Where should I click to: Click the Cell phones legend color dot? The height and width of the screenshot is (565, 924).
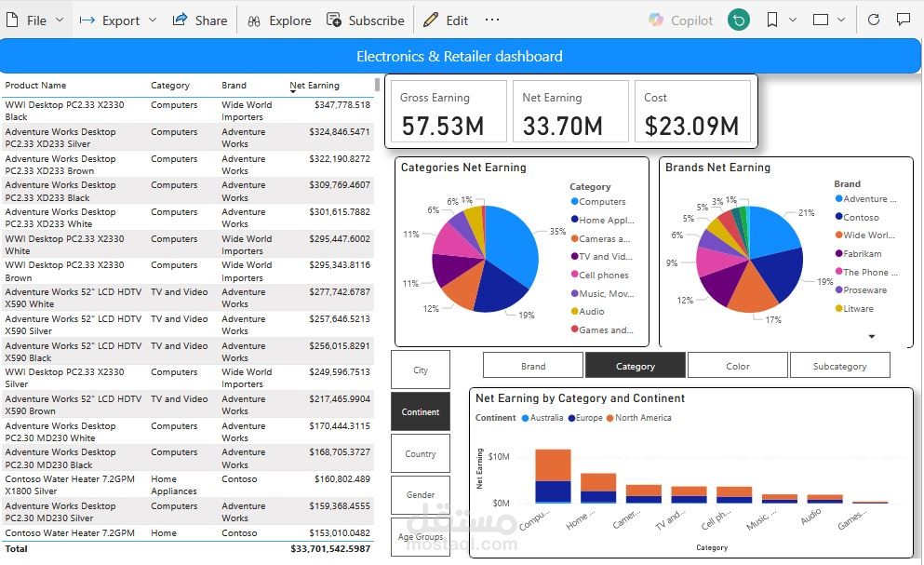[574, 275]
